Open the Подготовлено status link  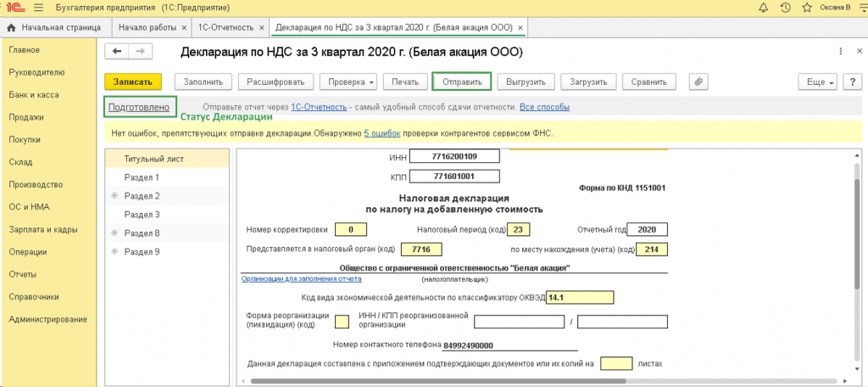pos(139,106)
